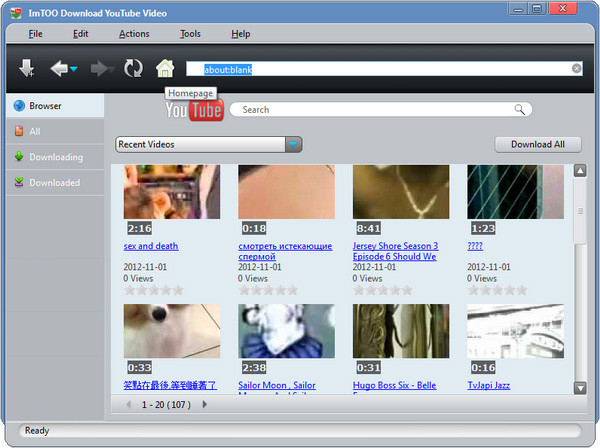Open the Help menu
The height and width of the screenshot is (448, 600).
[241, 34]
